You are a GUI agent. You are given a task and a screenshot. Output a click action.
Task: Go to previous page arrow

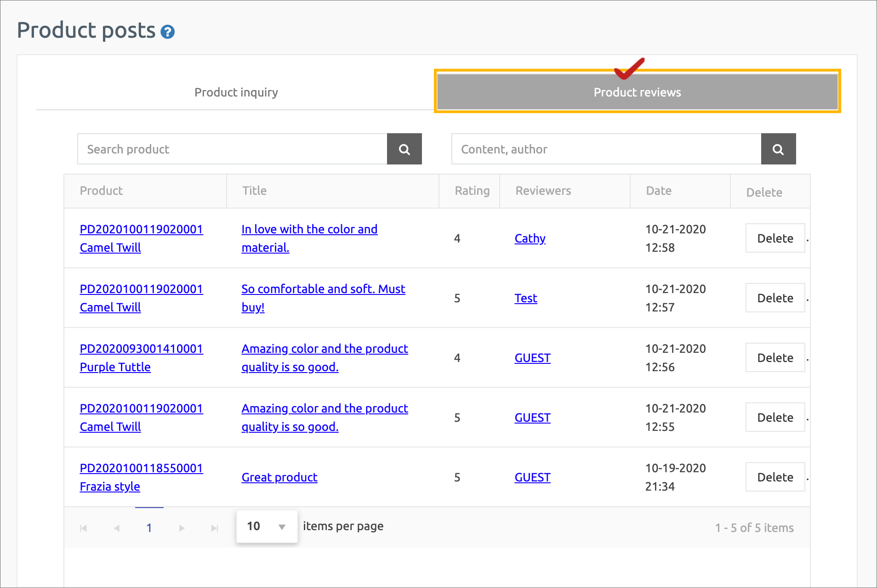point(117,528)
